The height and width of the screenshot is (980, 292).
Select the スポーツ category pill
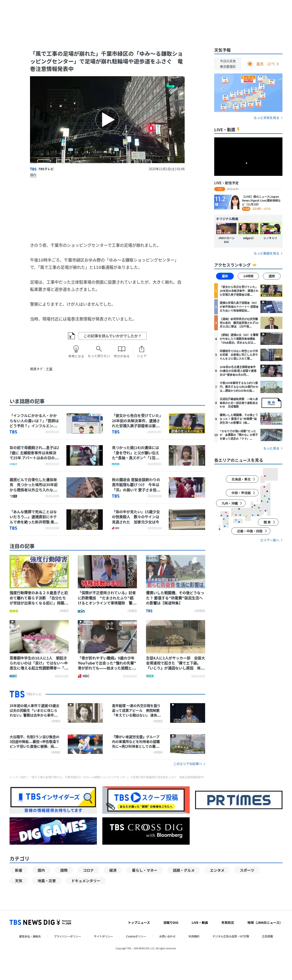coord(247,870)
